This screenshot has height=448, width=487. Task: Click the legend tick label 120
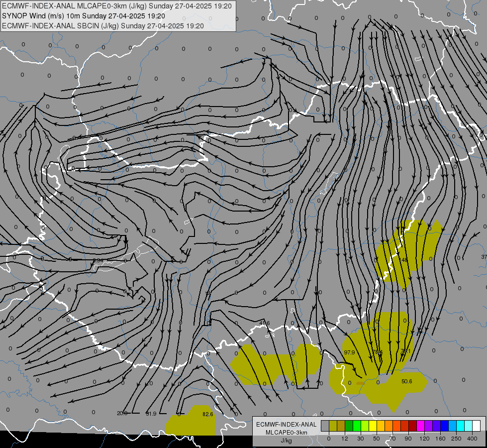(424, 439)
